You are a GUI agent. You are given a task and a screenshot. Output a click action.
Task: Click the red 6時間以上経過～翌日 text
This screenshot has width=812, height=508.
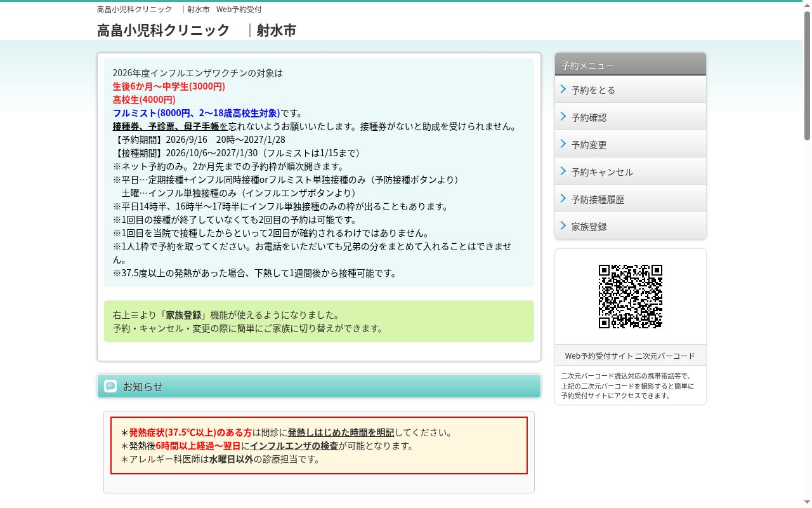[x=198, y=446]
